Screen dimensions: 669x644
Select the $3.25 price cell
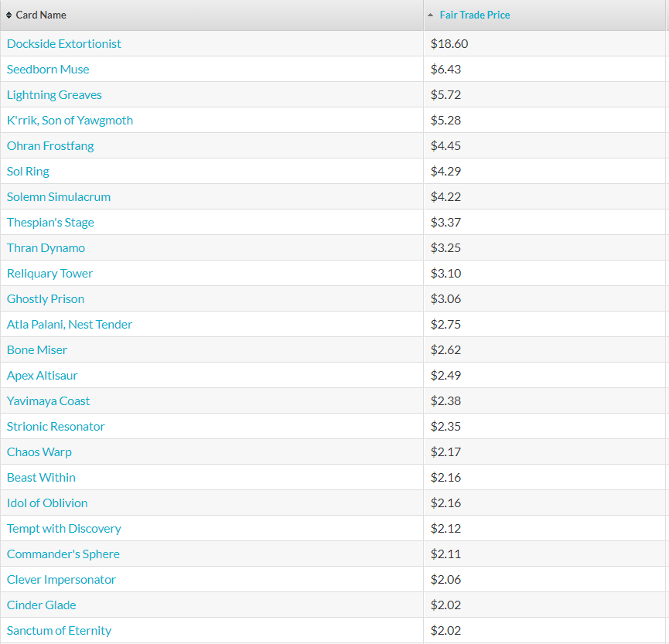[x=544, y=248]
